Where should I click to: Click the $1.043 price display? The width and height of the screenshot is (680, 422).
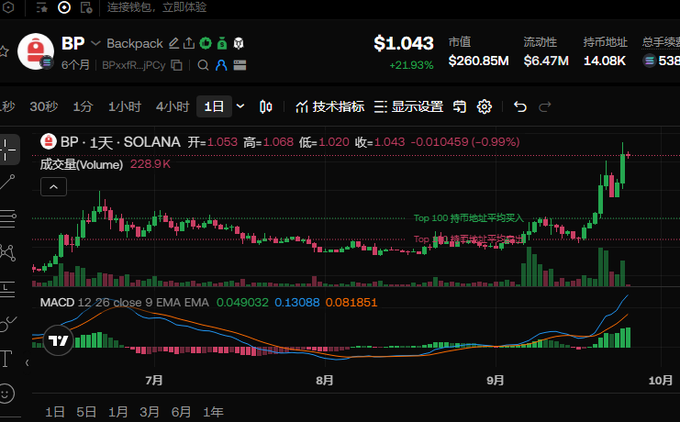[x=404, y=43]
